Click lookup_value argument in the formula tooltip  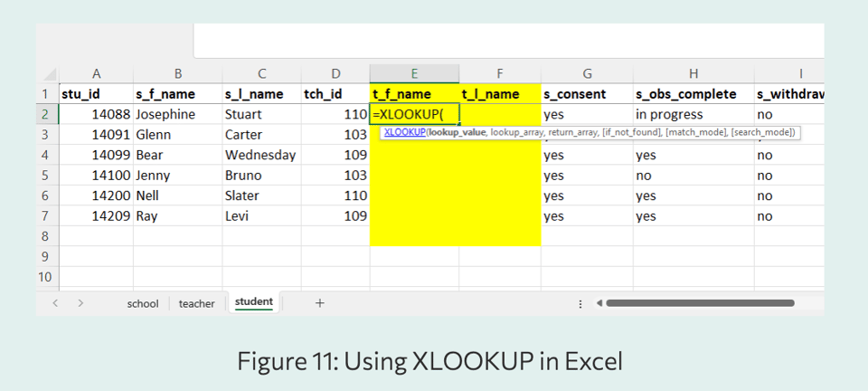click(458, 132)
